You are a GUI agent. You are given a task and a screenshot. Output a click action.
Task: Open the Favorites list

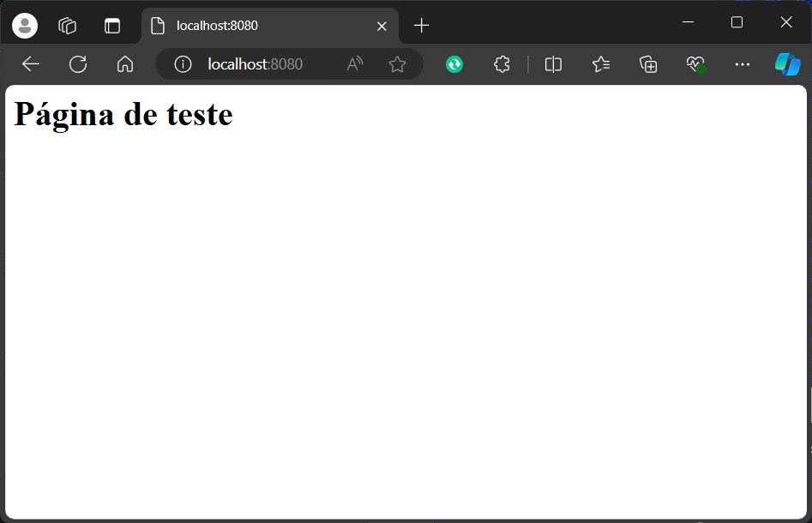tap(601, 64)
